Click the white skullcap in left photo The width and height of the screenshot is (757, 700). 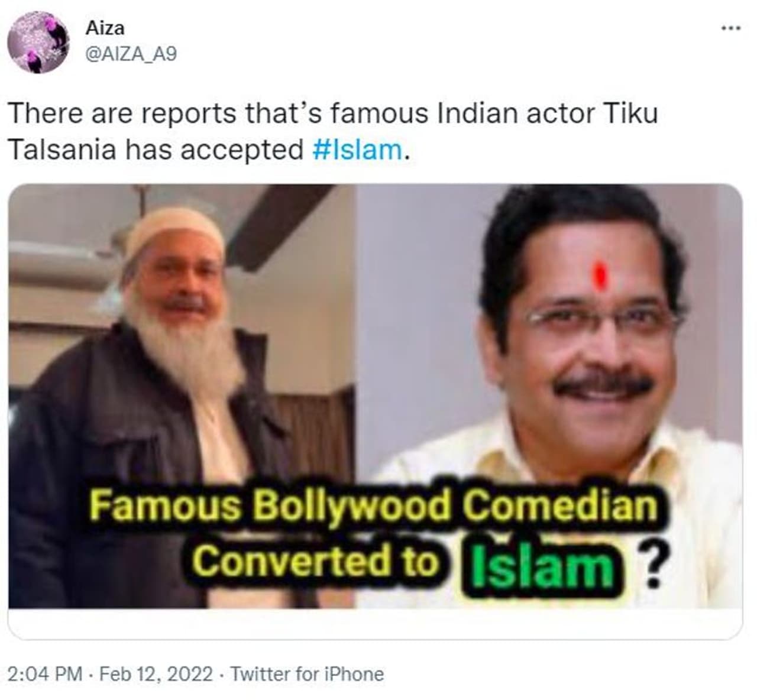pos(174,231)
